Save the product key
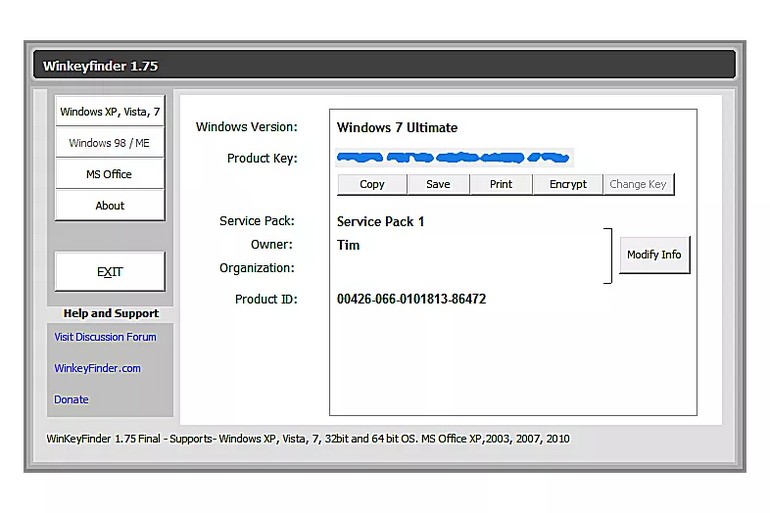Image resolution: width=770 pixels, height=513 pixels. click(438, 184)
